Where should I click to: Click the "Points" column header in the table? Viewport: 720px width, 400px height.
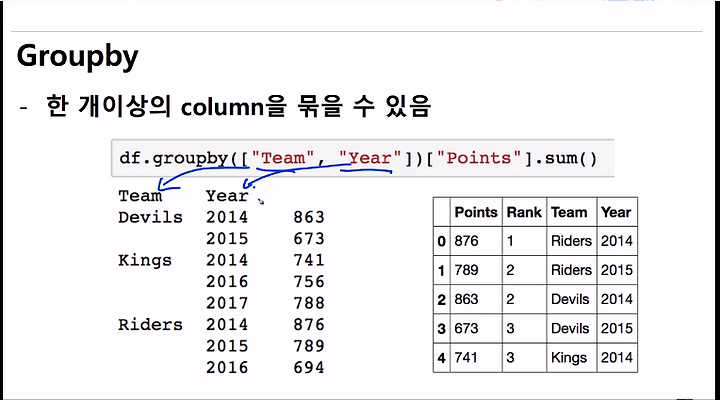pos(476,212)
